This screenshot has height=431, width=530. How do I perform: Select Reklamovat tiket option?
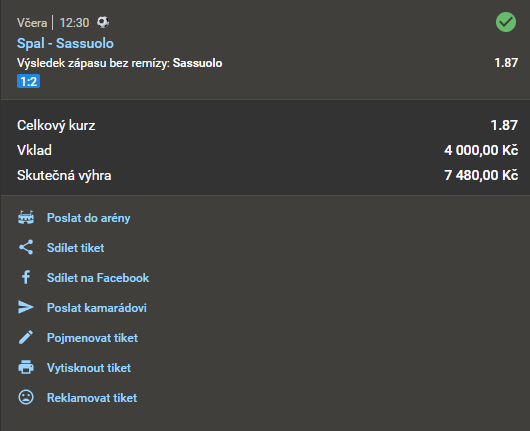point(92,398)
